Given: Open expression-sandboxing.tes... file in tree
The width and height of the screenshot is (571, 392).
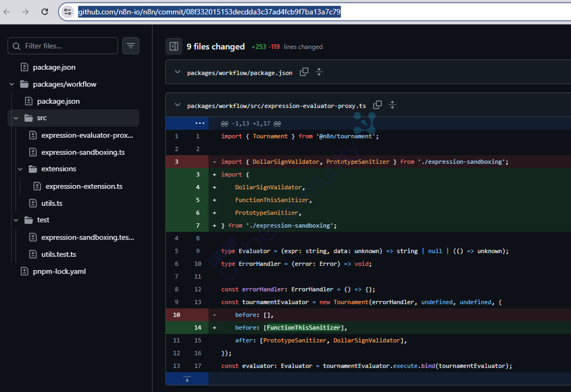Looking at the screenshot, I should [x=87, y=237].
